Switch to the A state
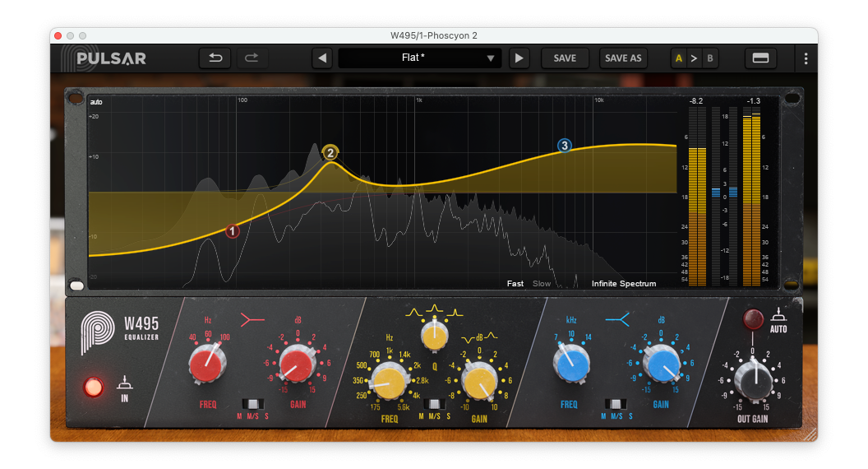 [x=679, y=58]
